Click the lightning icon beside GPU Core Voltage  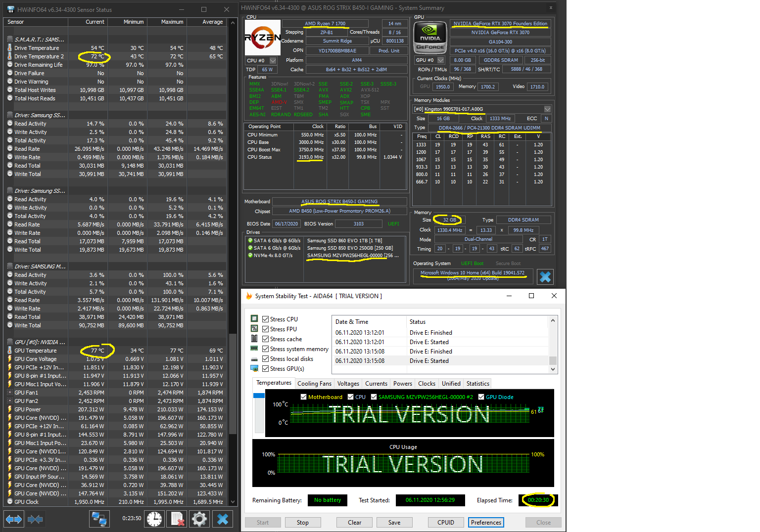click(10, 359)
